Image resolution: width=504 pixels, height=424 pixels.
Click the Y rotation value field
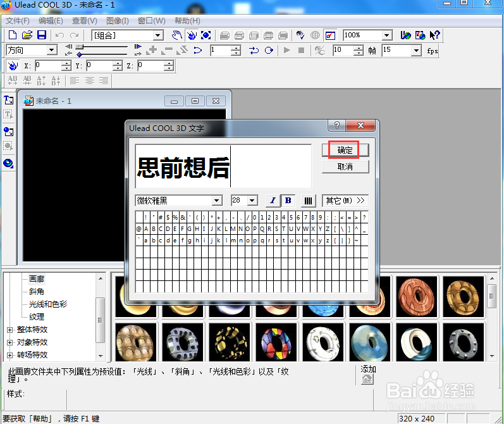(100, 66)
